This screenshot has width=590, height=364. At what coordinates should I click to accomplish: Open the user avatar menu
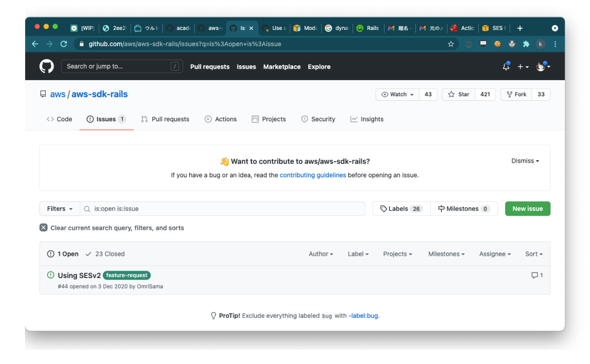[543, 66]
